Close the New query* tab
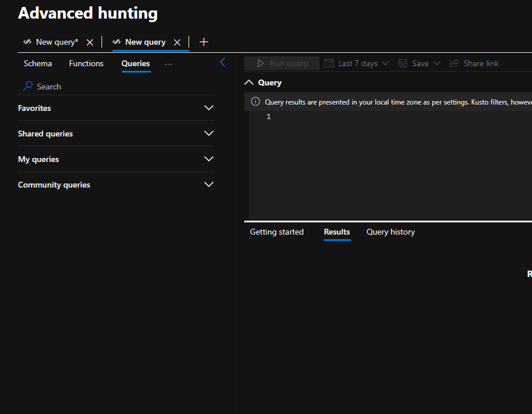Screen dimensions: 532x414 (89, 41)
